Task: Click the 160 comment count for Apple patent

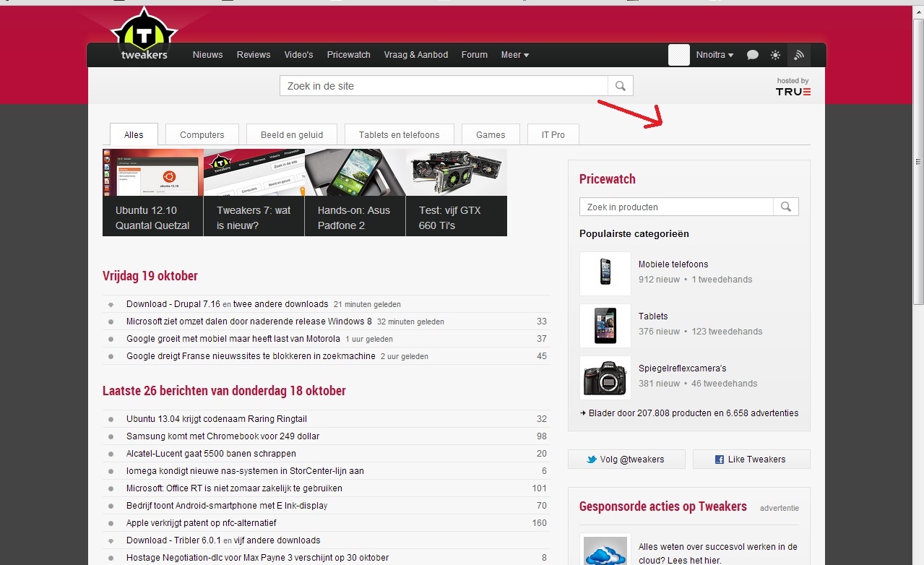Action: click(539, 523)
